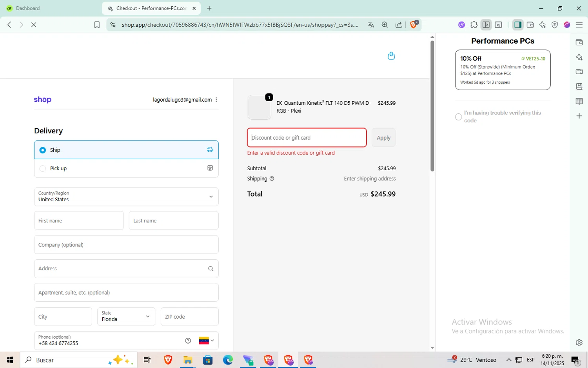Select "I'm having trouble verifying this code"
This screenshot has width=588, height=368.
tap(458, 117)
